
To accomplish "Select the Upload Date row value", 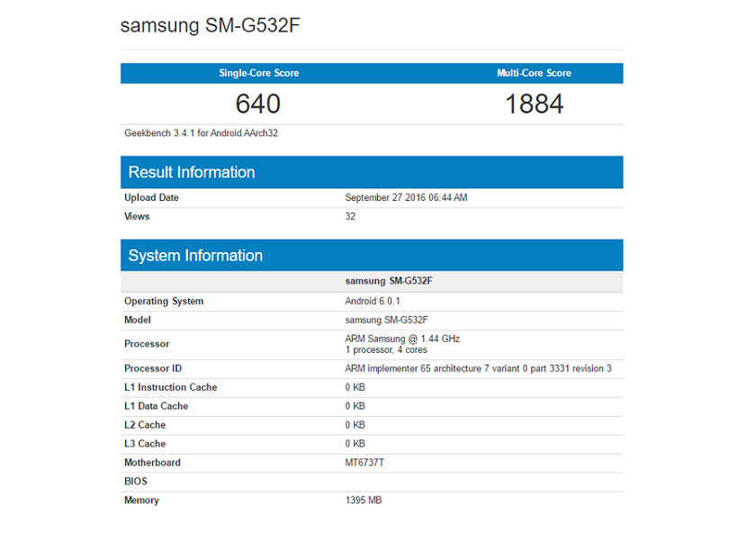I will (406, 197).
